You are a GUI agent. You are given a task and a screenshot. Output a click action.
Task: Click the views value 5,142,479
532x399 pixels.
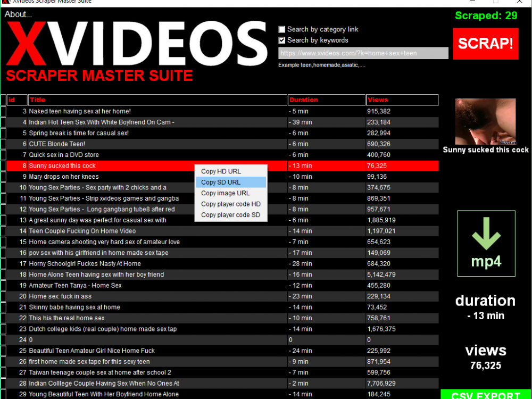tap(381, 275)
